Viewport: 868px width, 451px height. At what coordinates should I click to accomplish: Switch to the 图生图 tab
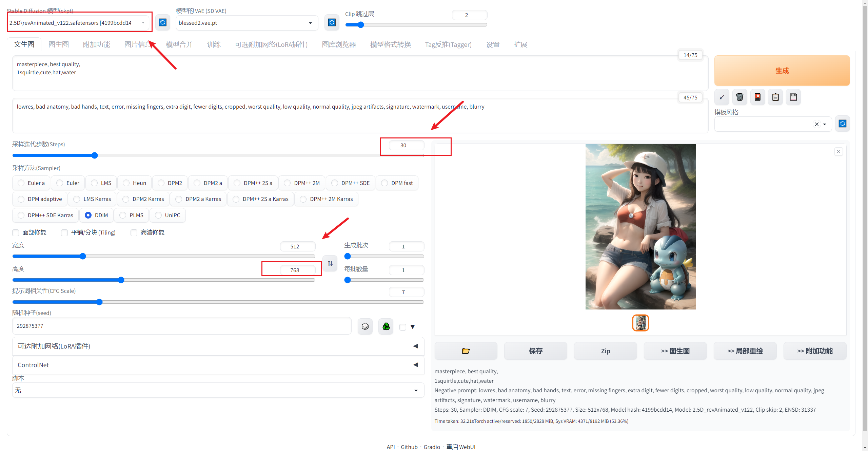(x=58, y=44)
